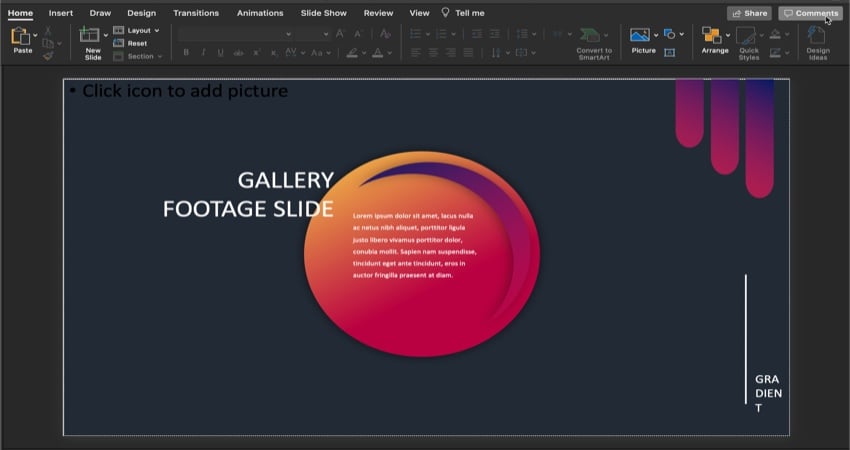Open the font name combo box

236,34
